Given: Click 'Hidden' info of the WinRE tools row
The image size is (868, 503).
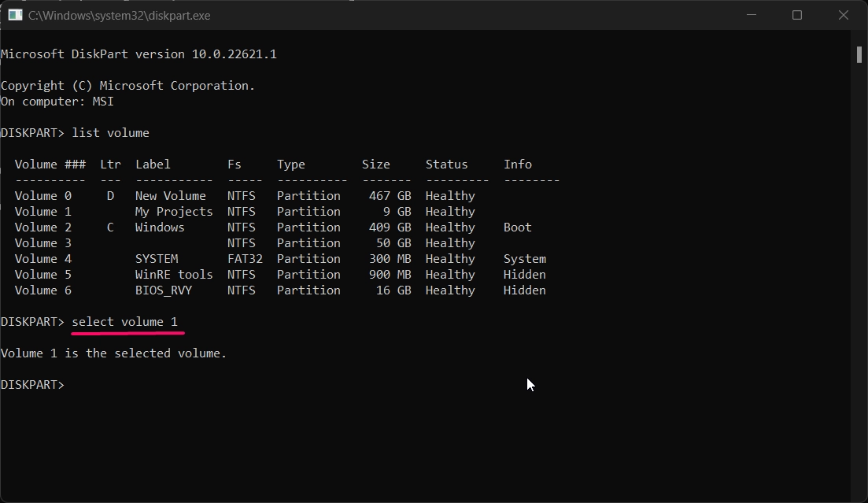Looking at the screenshot, I should point(525,275).
